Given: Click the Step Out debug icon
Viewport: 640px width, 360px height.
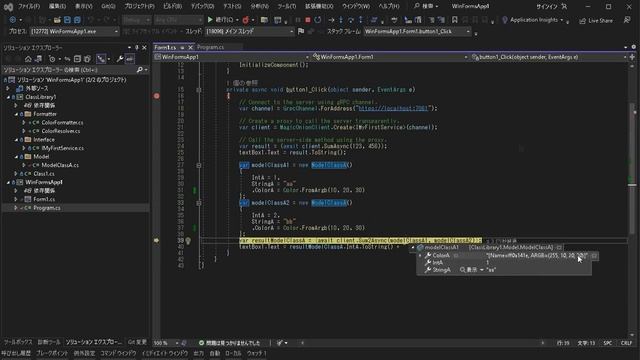Looking at the screenshot, I should click(x=360, y=20).
